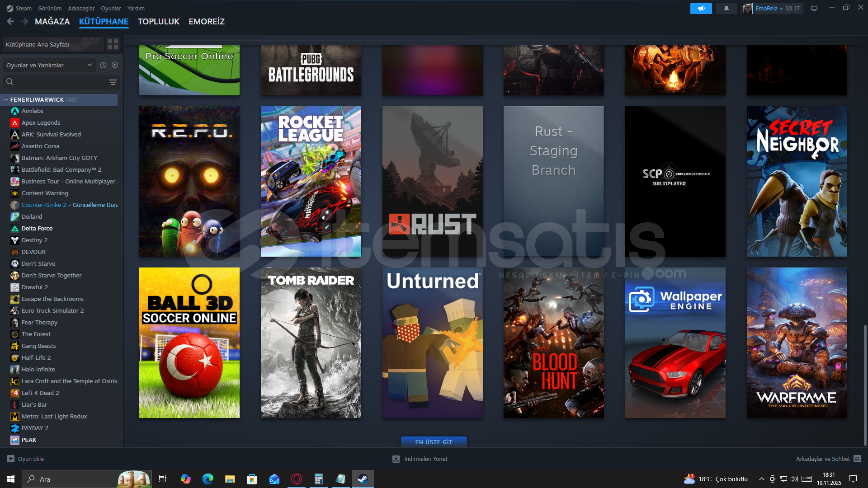Click the EN ÜSTE GİT button
The width and height of the screenshot is (868, 488).
(434, 442)
